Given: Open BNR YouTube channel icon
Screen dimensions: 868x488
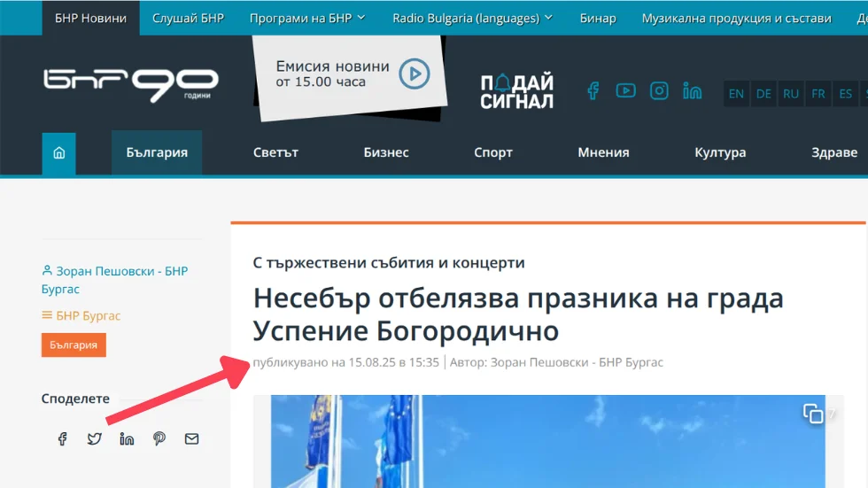Looking at the screenshot, I should coord(625,90).
